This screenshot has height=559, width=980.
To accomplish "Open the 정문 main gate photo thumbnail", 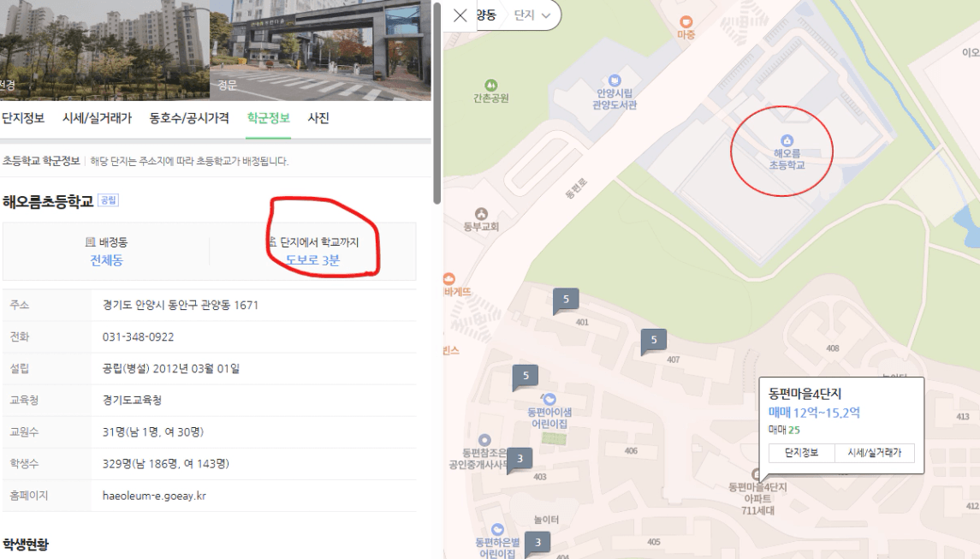I will (320, 49).
